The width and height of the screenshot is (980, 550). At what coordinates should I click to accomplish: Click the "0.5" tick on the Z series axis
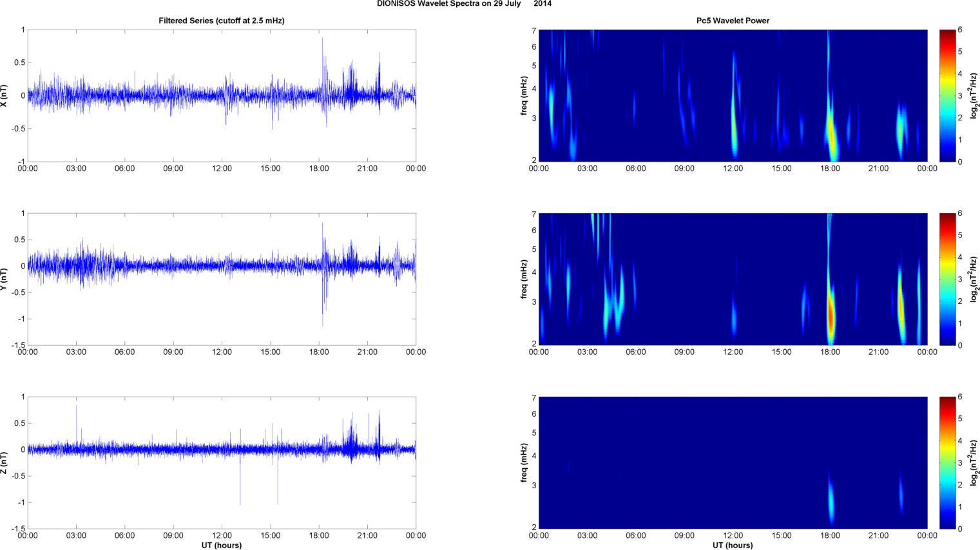point(20,423)
